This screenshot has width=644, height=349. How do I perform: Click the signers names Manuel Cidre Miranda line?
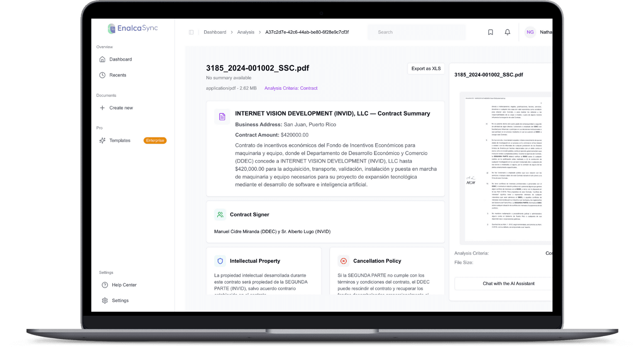click(x=272, y=232)
